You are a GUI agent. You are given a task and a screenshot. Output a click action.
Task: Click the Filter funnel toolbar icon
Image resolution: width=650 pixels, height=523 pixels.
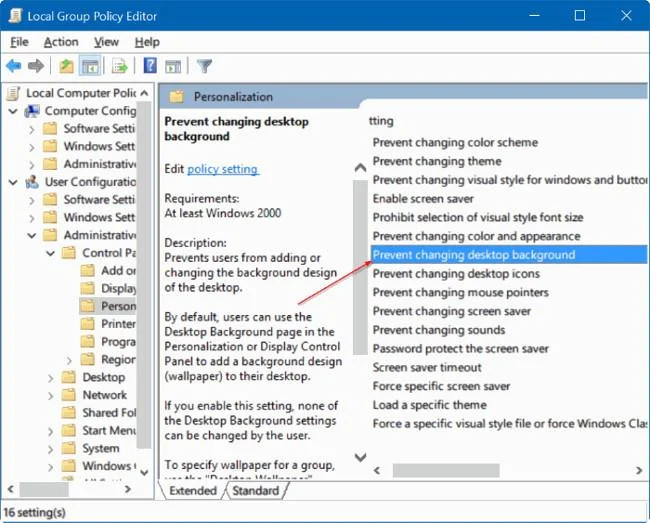tap(204, 65)
